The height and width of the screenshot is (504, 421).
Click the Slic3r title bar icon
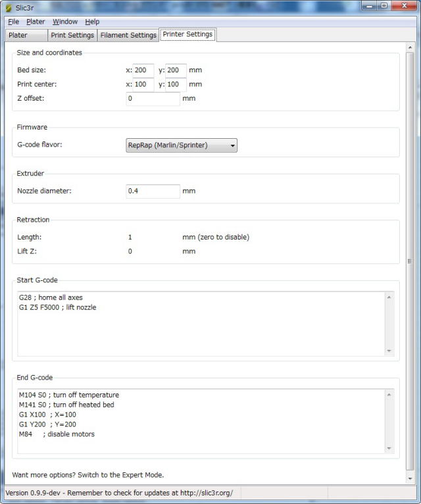9,8
